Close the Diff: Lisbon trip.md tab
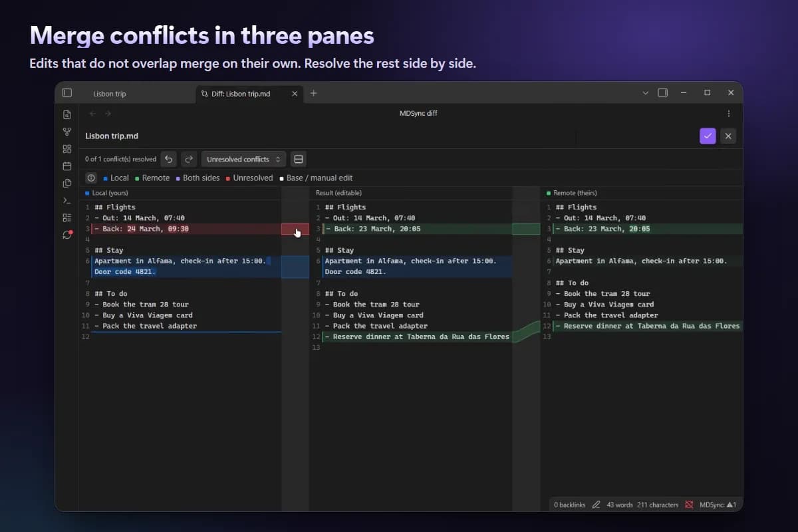The width and height of the screenshot is (798, 532). pos(295,94)
